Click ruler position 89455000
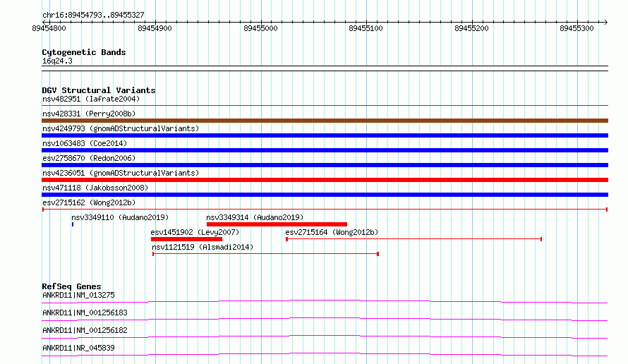Screen dimensions: 628x364 click(x=260, y=28)
